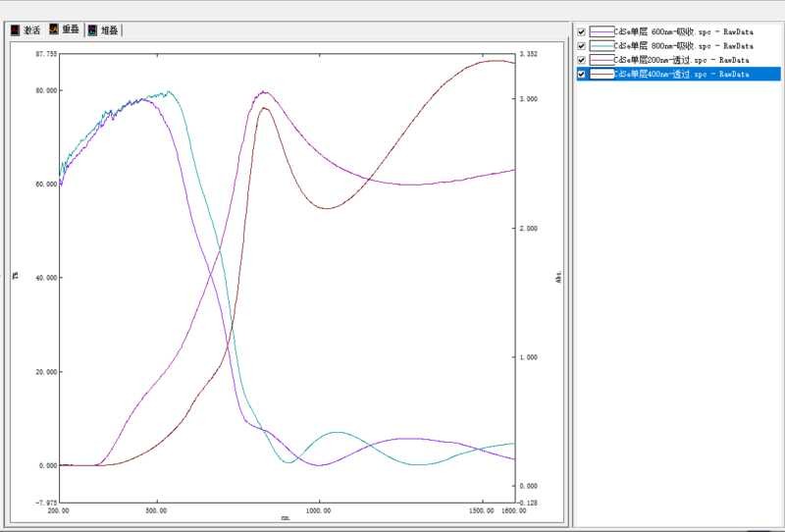Select the CdSe单层200nm-透过.spc - RawData entry
The width and height of the screenshot is (785, 532).
[681, 60]
